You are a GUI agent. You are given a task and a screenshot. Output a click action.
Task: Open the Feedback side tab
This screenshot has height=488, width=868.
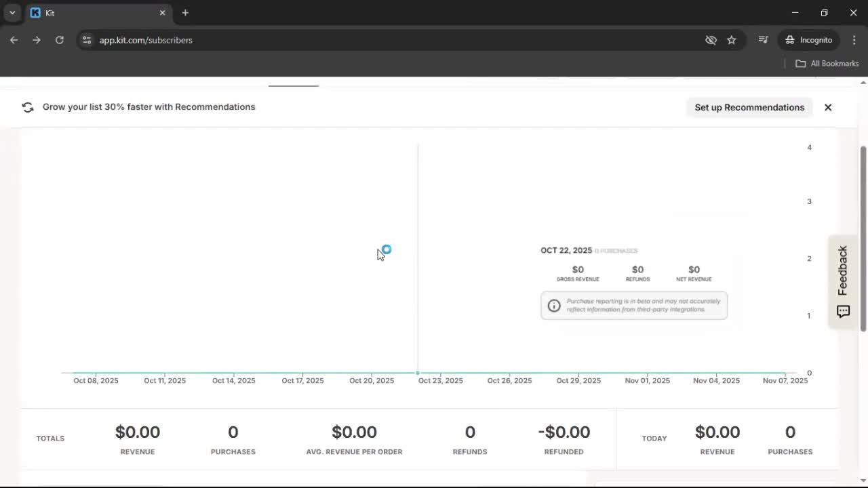[842, 271]
